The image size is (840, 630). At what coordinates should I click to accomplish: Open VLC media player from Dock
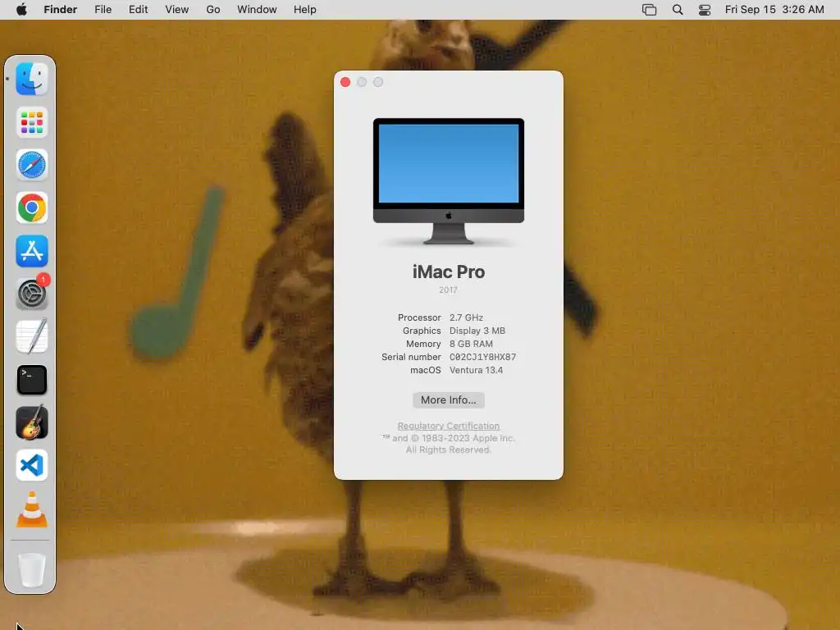pyautogui.click(x=32, y=509)
